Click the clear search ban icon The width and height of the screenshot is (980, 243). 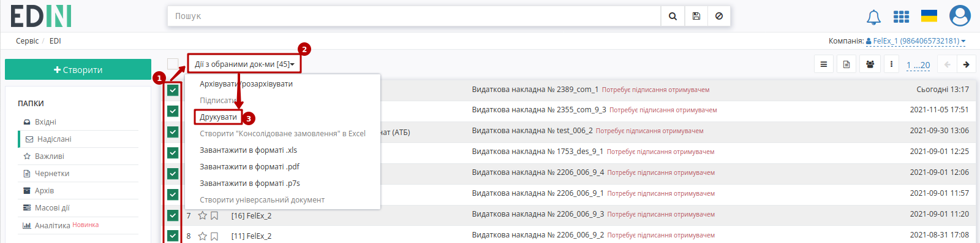719,17
